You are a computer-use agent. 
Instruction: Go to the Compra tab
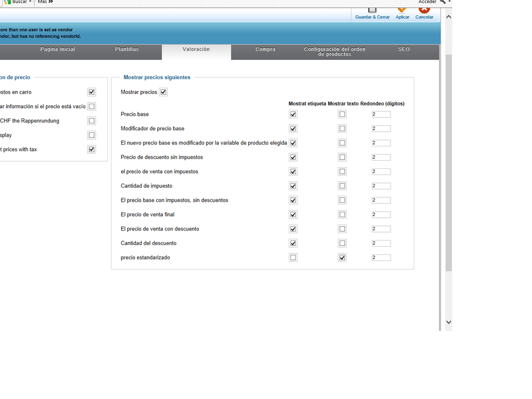point(265,49)
